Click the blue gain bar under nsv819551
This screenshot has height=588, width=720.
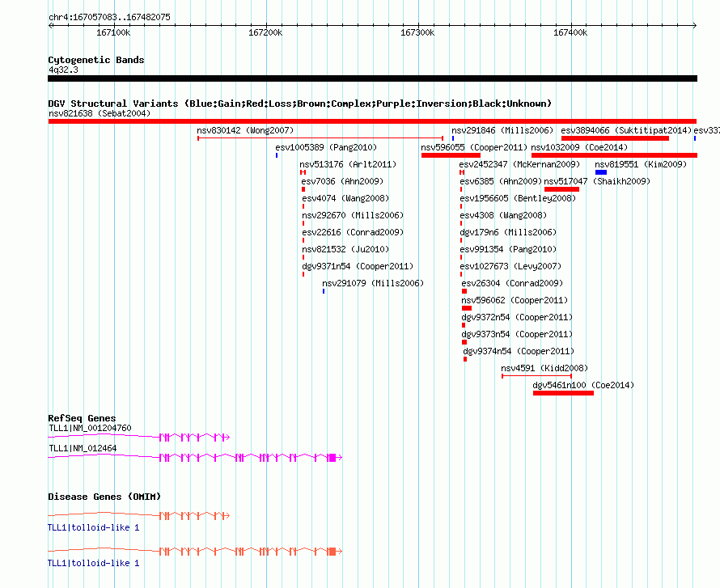[x=601, y=172]
